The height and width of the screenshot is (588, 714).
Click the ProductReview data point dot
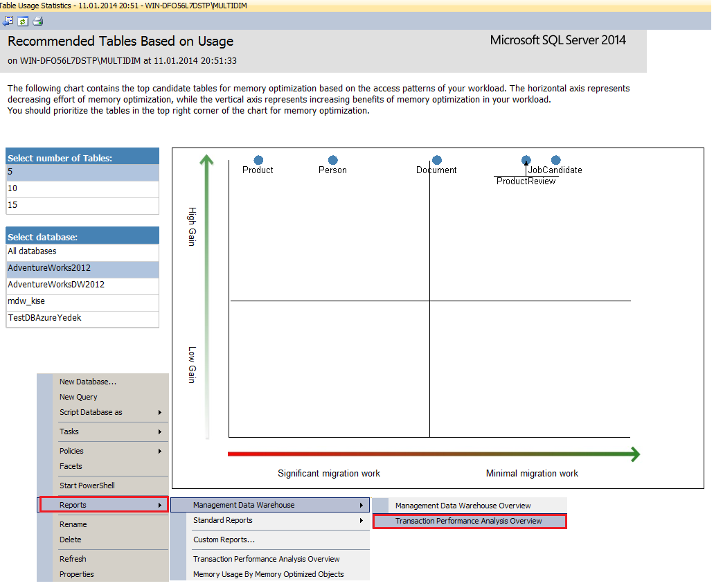click(x=526, y=160)
